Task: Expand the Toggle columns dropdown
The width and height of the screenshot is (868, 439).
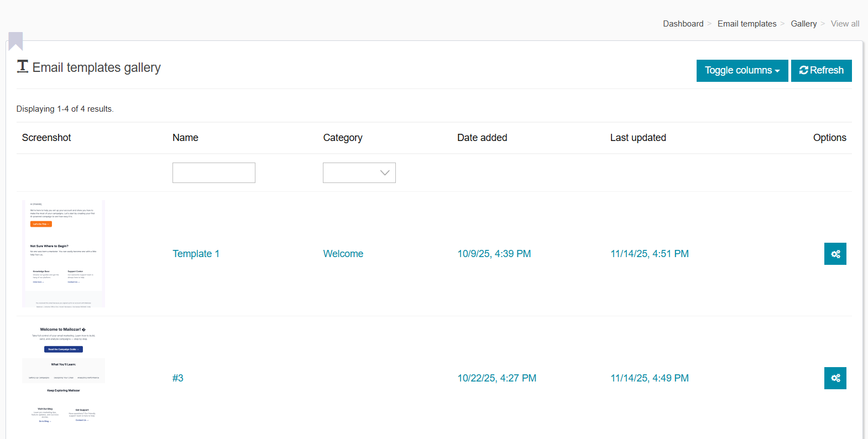Action: pyautogui.click(x=742, y=71)
